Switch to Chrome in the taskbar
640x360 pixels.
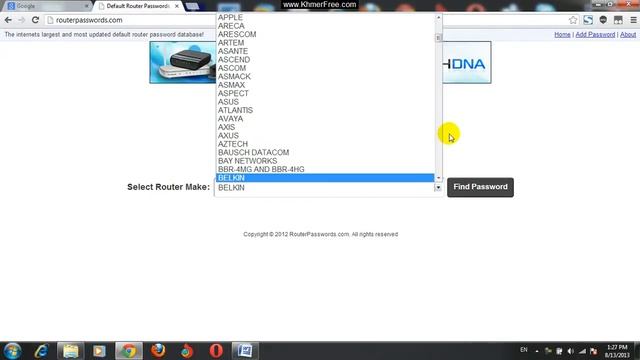coord(129,351)
